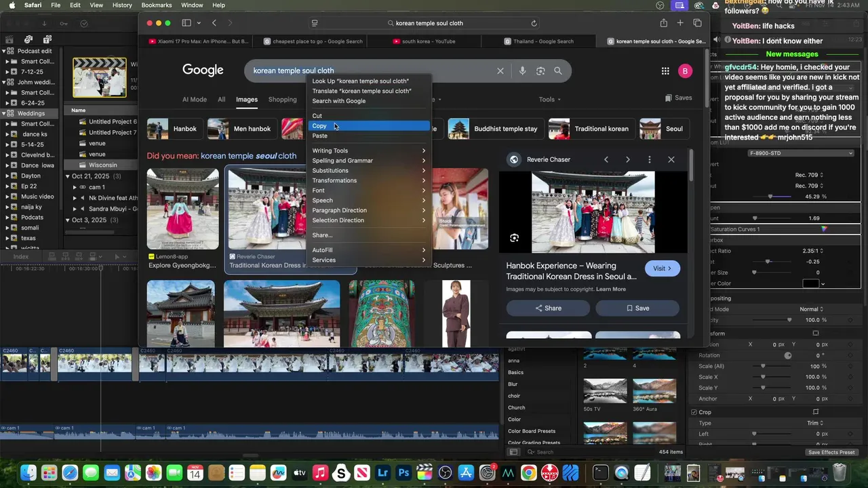This screenshot has height=488, width=868.
Task: Show photos and audio sidebar in Final Cut
Action: pyautogui.click(x=28, y=39)
